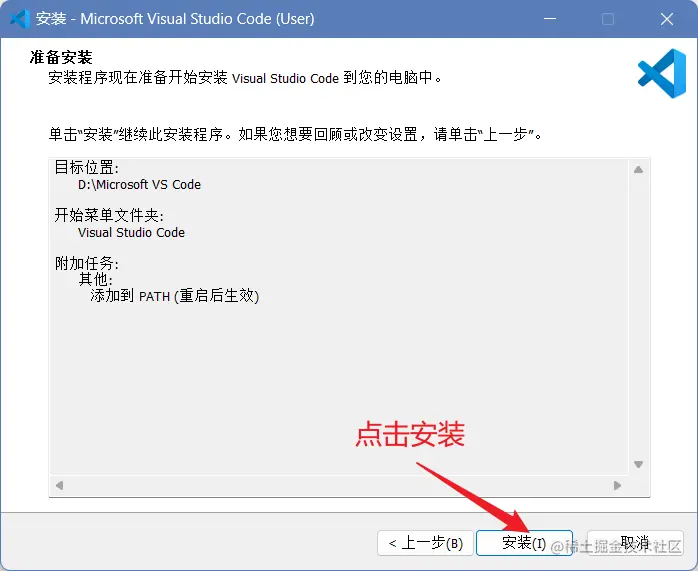Click the '目标位置:' label
Viewport: 698px width, 571px height.
point(87,168)
